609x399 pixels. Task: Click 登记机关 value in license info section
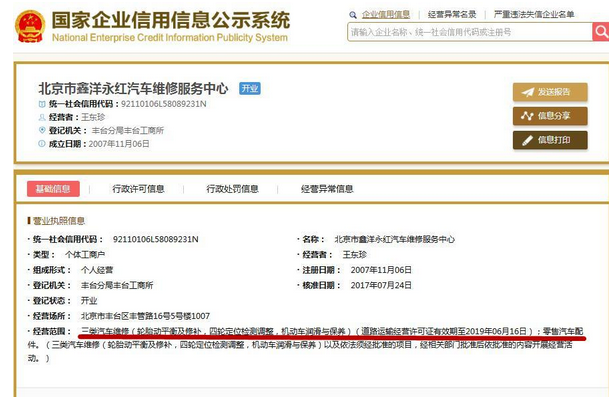click(x=117, y=286)
